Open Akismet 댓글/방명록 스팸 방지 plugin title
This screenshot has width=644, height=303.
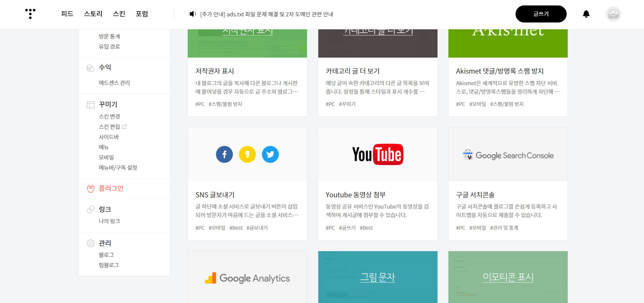[500, 71]
